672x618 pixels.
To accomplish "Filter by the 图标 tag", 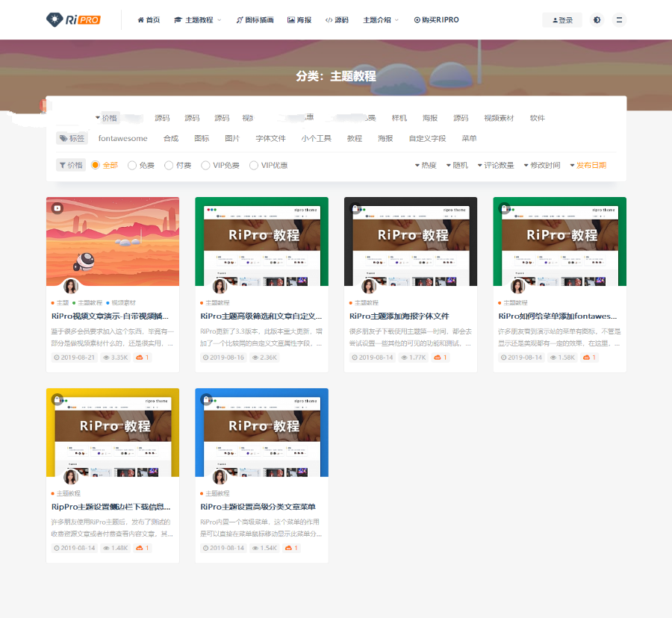I will click(202, 138).
